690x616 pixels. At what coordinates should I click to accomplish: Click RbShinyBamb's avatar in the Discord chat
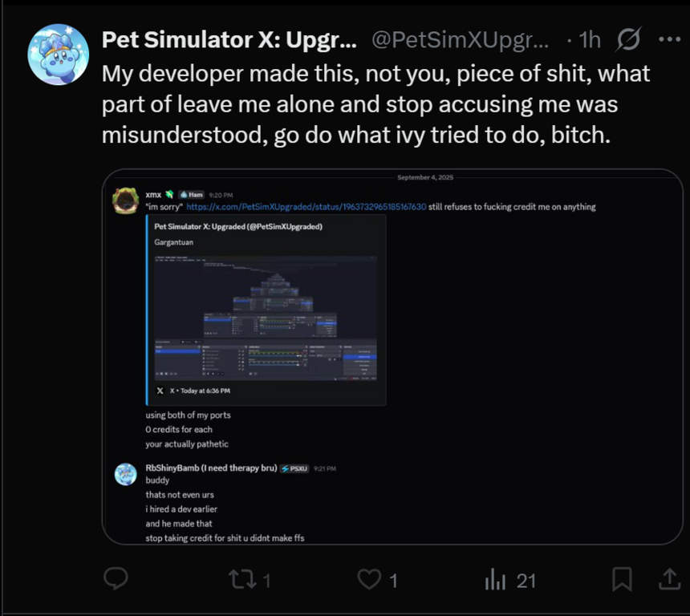[x=125, y=474]
